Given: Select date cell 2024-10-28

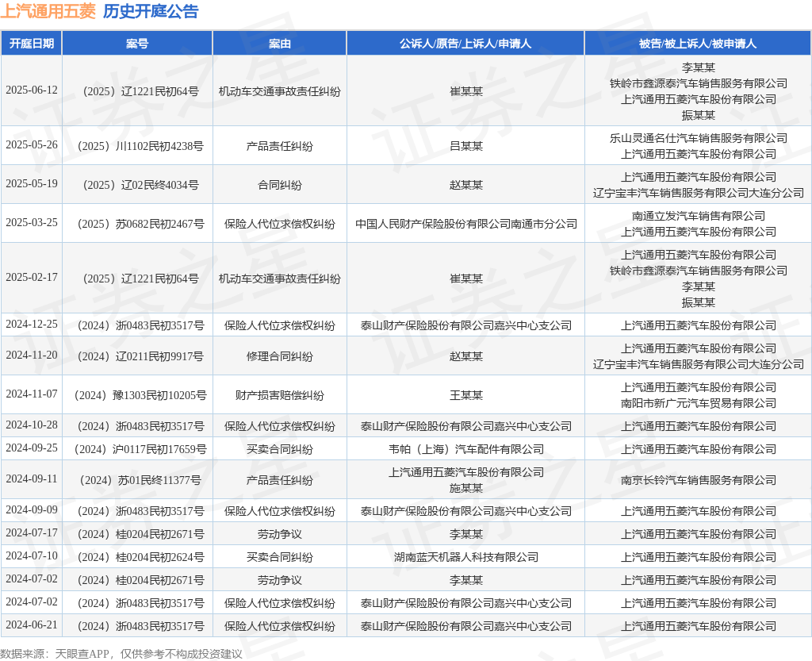Looking at the screenshot, I should click(32, 425).
